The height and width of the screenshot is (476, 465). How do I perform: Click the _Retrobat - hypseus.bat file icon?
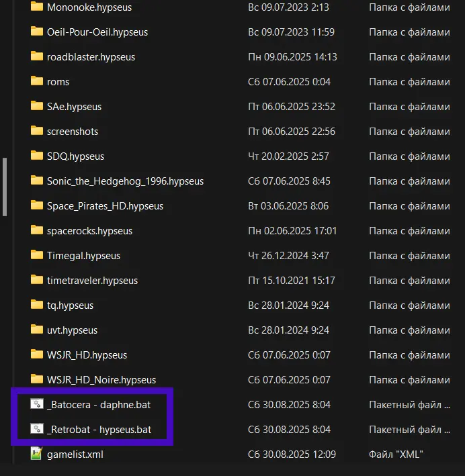pyautogui.click(x=37, y=429)
